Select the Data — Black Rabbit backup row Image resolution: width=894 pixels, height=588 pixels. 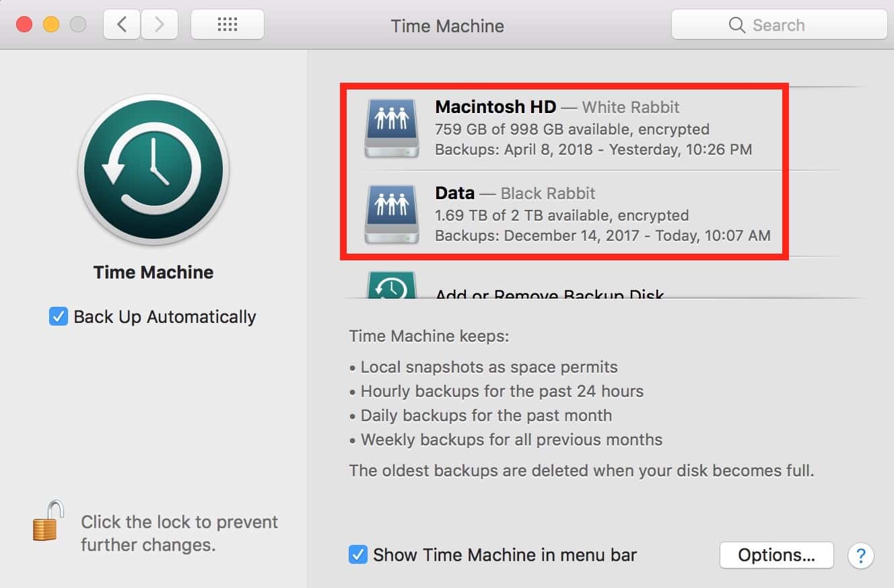(592, 214)
